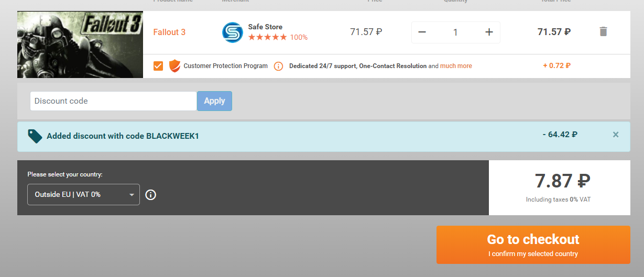Click the Customer Protection shield icon
Image resolution: width=644 pixels, height=277 pixels.
pos(174,66)
